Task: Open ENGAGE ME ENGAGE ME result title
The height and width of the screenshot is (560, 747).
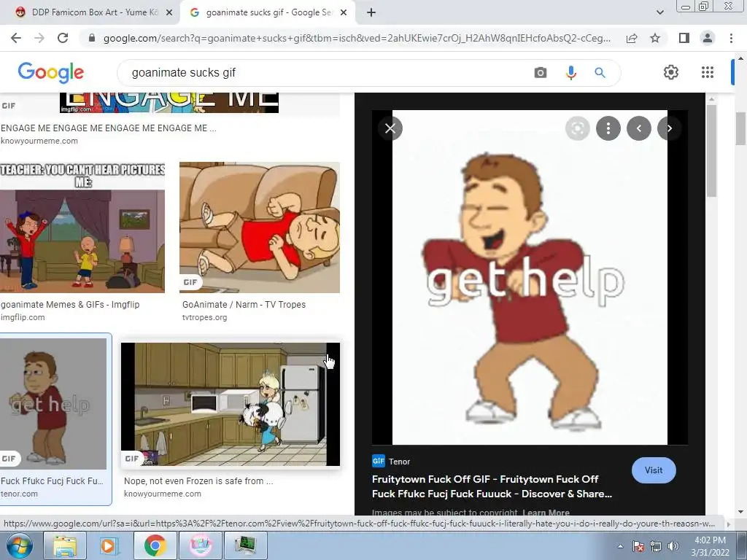Action: coord(109,128)
